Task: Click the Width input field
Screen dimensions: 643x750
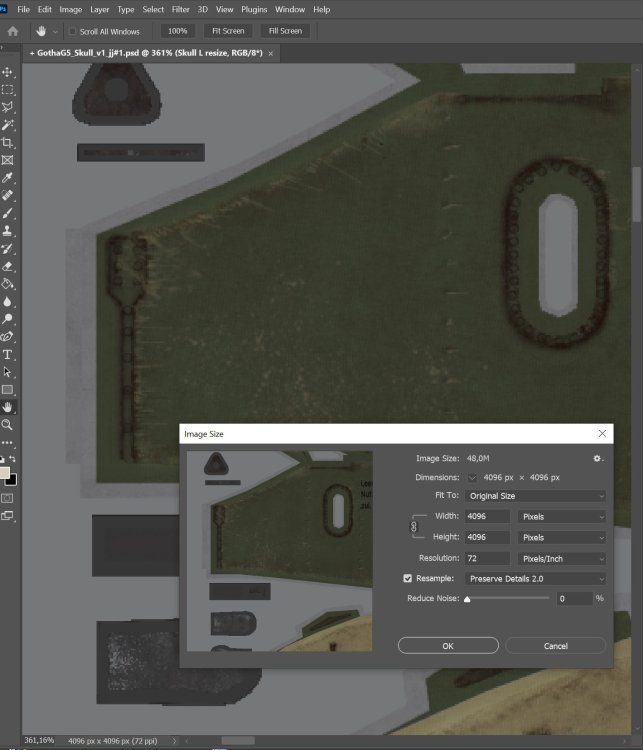Action: click(488, 517)
